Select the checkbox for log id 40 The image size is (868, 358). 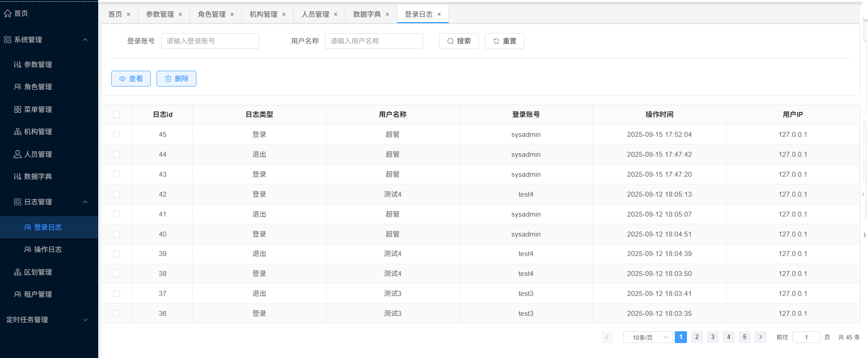click(x=117, y=234)
